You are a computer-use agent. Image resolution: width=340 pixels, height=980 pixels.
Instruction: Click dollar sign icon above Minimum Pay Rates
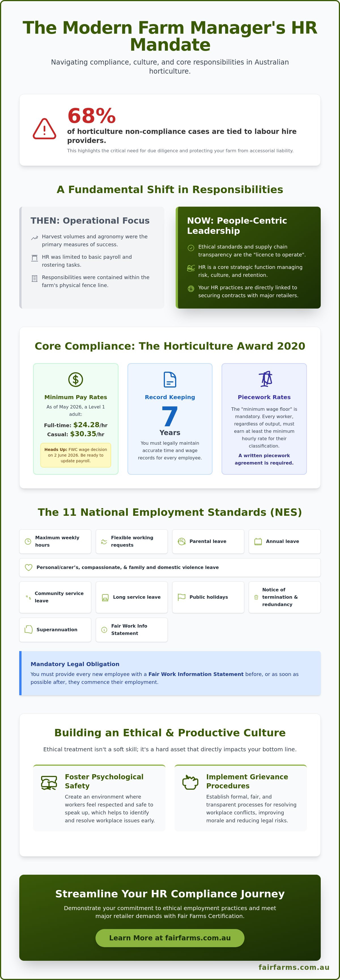[75, 379]
